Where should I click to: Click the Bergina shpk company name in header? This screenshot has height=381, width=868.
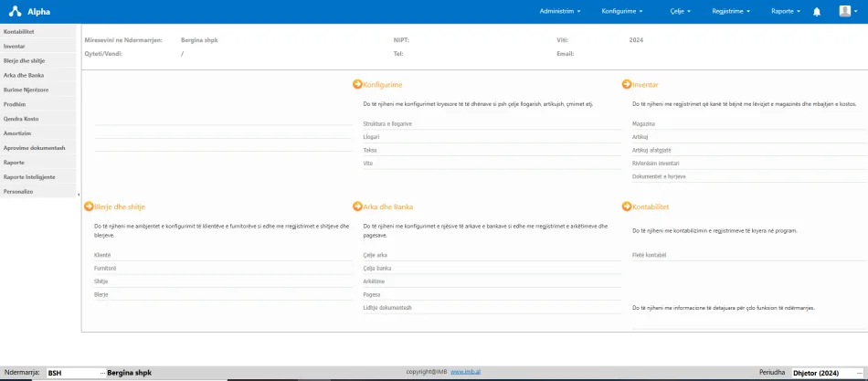tap(199, 40)
